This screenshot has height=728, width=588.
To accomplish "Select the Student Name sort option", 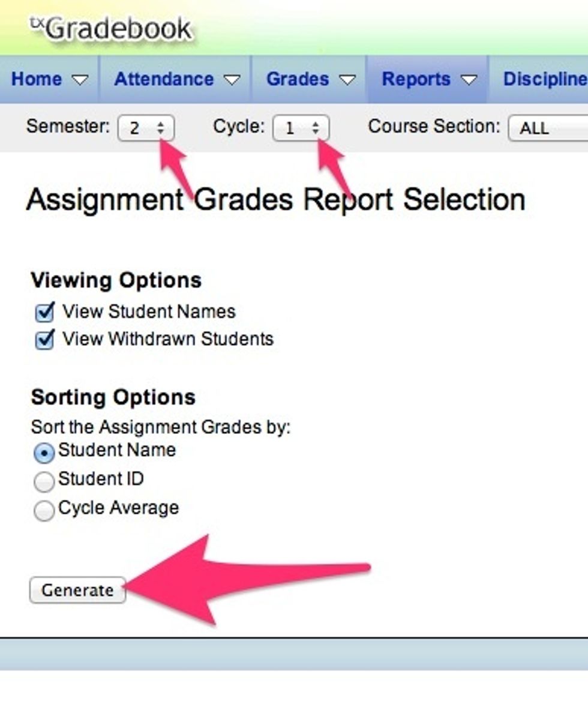I will 44,453.
